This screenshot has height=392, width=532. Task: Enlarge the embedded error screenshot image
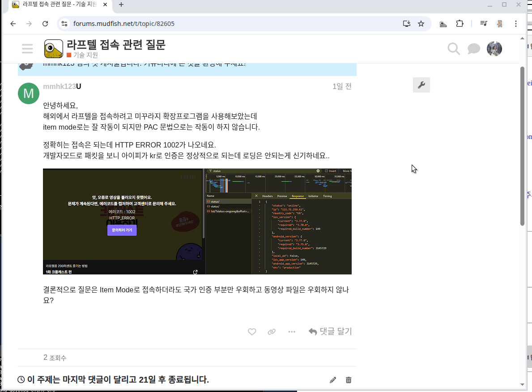197,221
